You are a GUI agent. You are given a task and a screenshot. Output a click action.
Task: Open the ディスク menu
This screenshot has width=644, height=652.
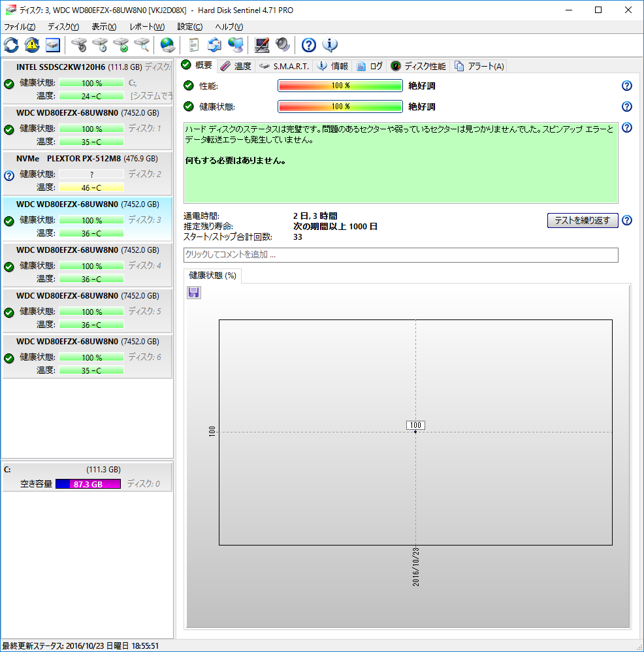[x=63, y=27]
